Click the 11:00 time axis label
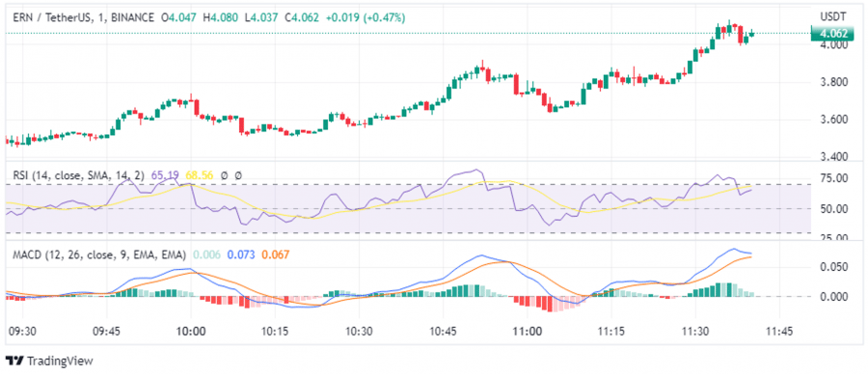 (527, 332)
